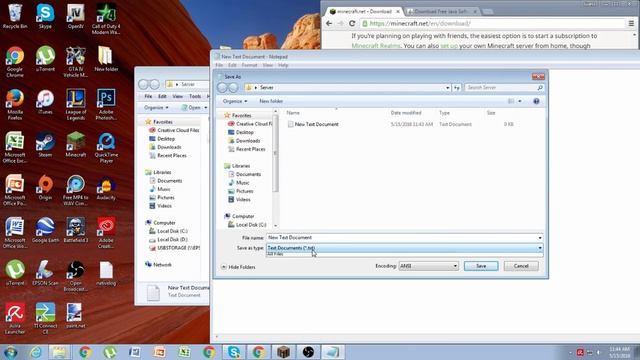Open the Help icon in Save As dialog
The height and width of the screenshot is (360, 640).
tap(536, 101)
